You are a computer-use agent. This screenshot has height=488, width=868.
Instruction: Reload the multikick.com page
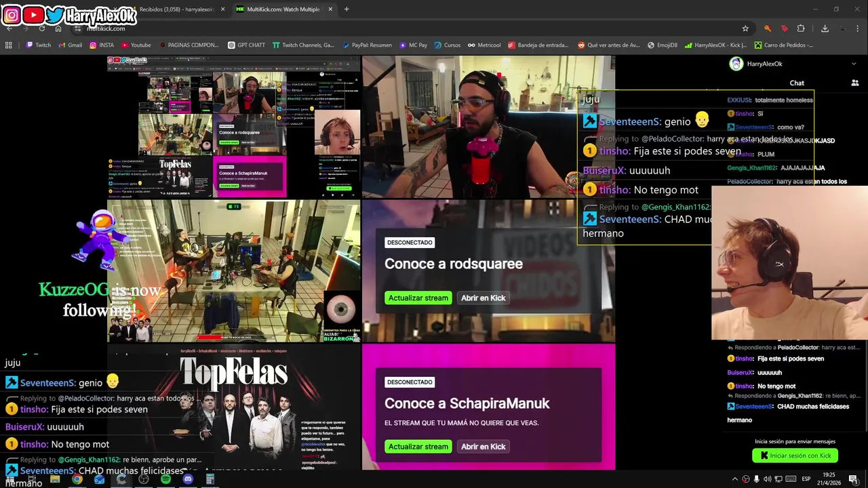[42, 28]
